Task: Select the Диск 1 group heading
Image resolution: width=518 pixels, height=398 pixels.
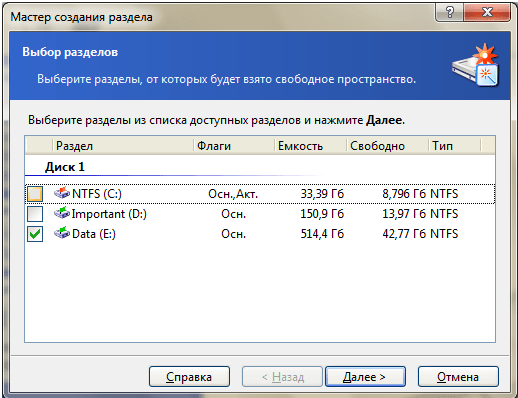Action: [65, 167]
